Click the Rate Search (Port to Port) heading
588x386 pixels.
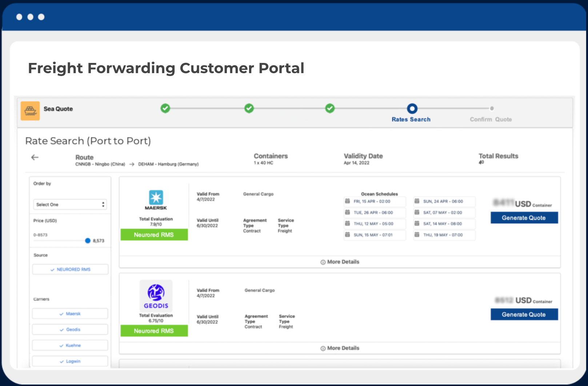coord(88,141)
